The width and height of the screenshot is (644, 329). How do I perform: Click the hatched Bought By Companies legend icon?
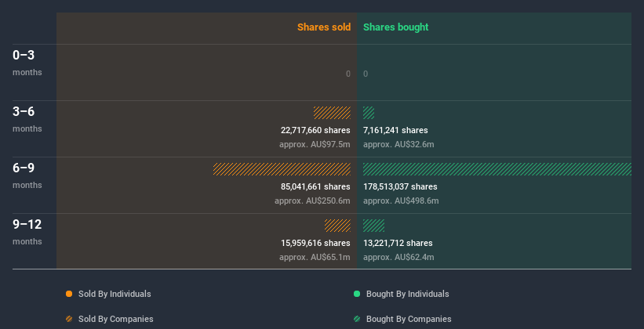point(357,319)
